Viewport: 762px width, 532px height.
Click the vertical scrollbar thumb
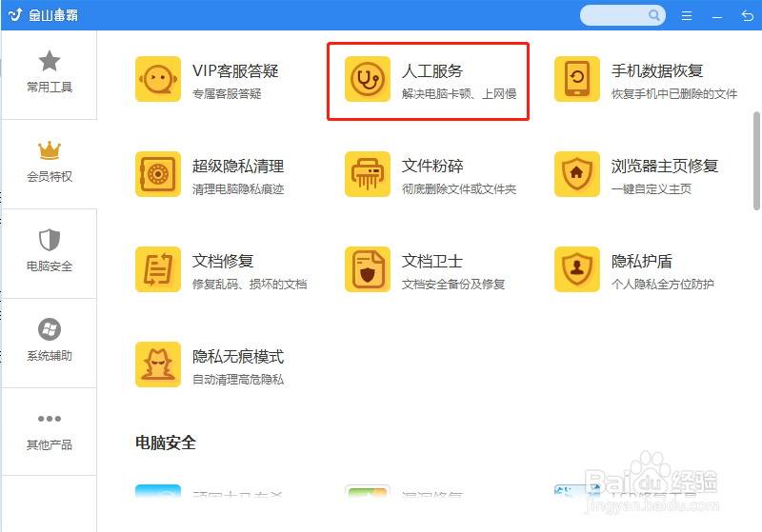[756, 161]
